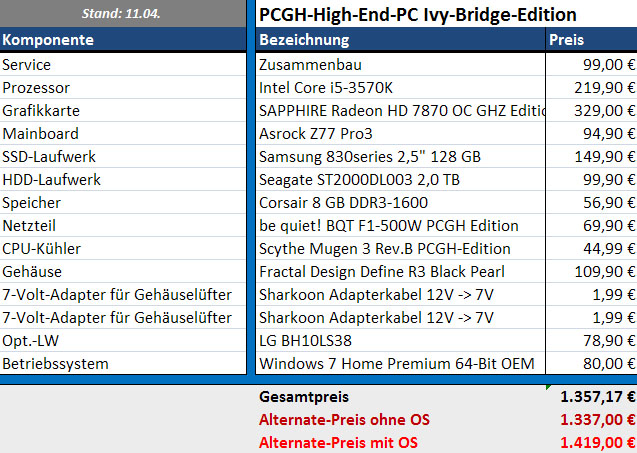This screenshot has height=453, width=637.
Task: Select the 'Gesamtpreis' label
Action: [304, 397]
